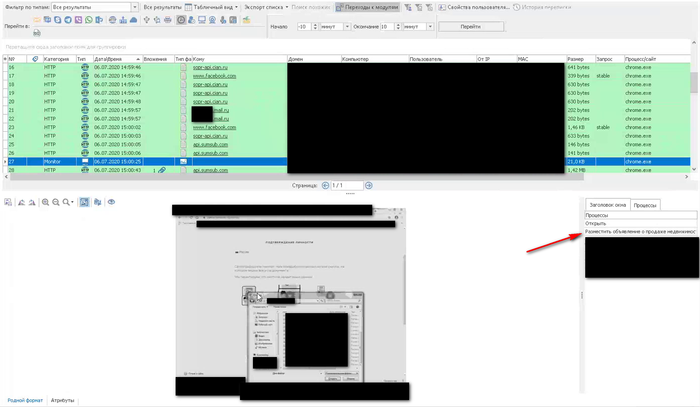The image size is (700, 407).
Task: Open the Outlook/Lync module icon
Action: coord(99,20)
